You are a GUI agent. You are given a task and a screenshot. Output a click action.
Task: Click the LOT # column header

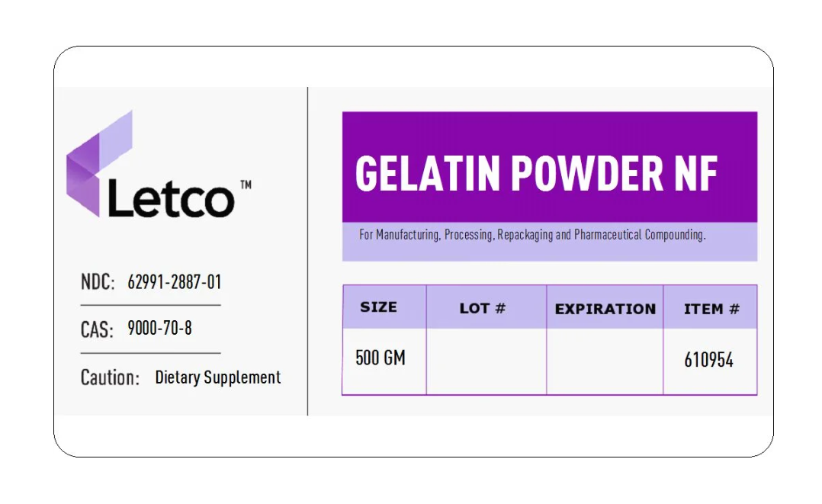click(x=483, y=309)
